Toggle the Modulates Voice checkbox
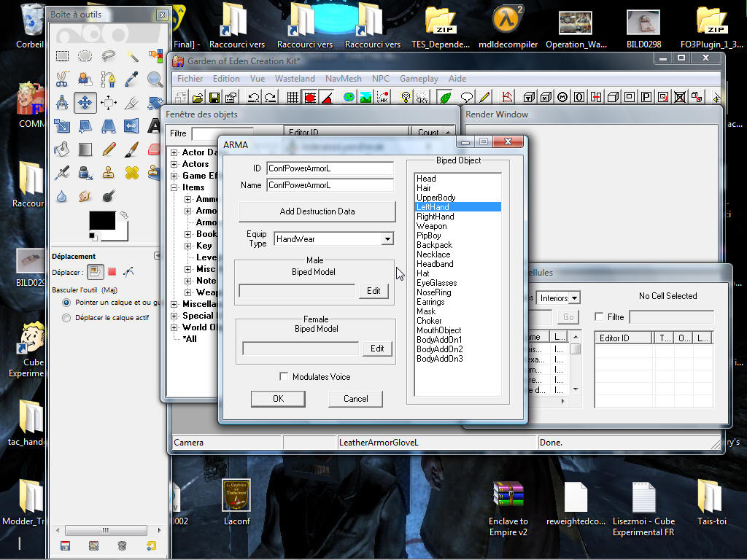 [x=284, y=377]
